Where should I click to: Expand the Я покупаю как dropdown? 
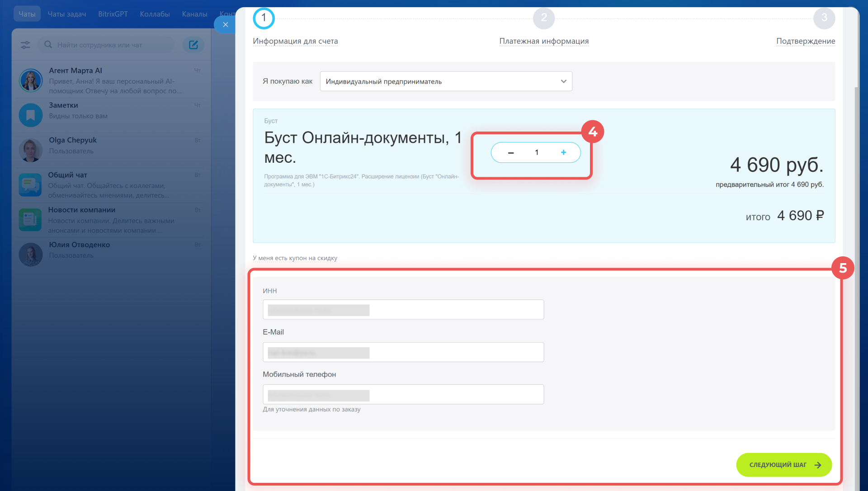pyautogui.click(x=446, y=81)
